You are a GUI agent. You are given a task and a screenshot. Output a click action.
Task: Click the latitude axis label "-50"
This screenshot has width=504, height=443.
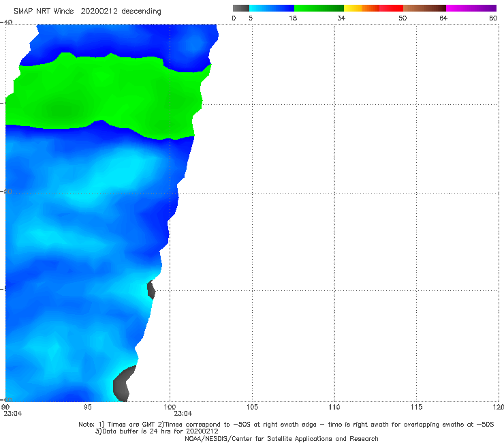point(6,192)
